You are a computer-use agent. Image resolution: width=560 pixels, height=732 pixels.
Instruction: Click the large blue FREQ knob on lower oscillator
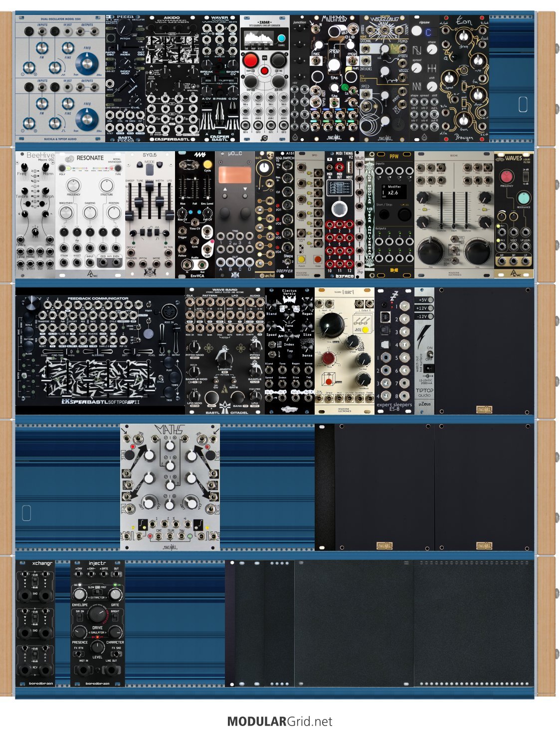tap(87, 119)
